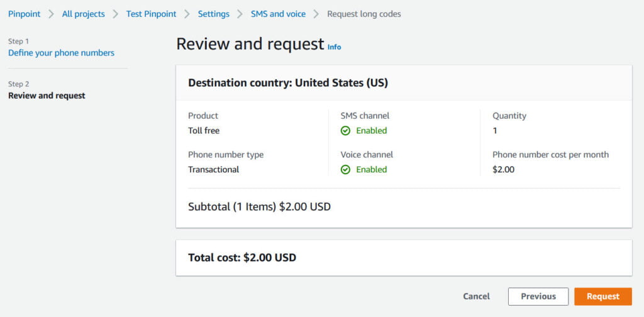This screenshot has height=317, width=644.
Task: Open the Test Pinpoint project breadcrumb
Action: (151, 14)
